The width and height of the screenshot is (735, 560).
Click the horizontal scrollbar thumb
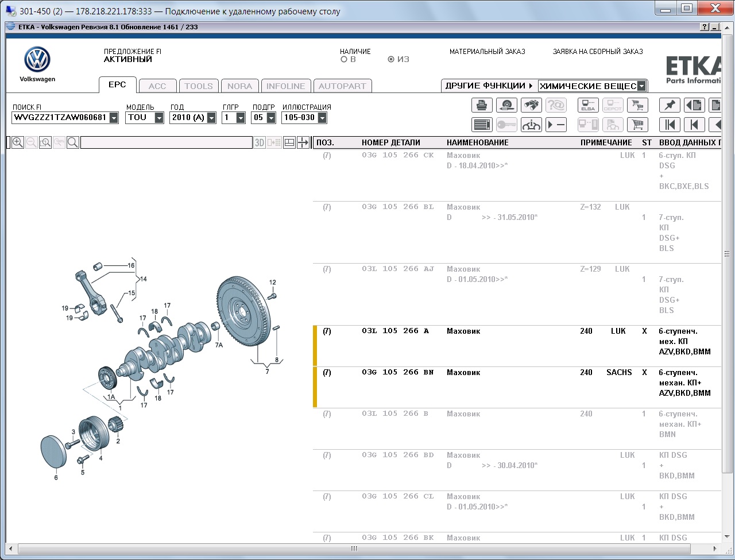click(354, 549)
